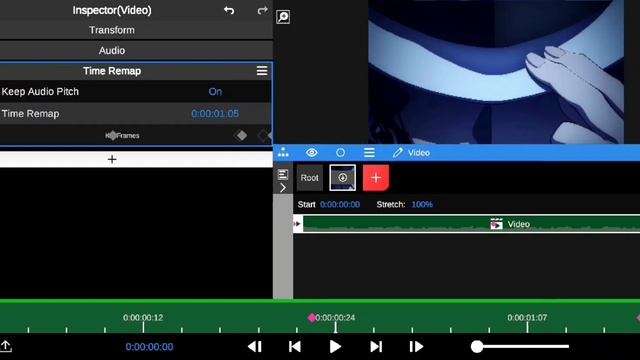Screen dimensions: 640x360
Task: Edit the Time Remap value 0:00:01:05
Action: tap(215, 113)
